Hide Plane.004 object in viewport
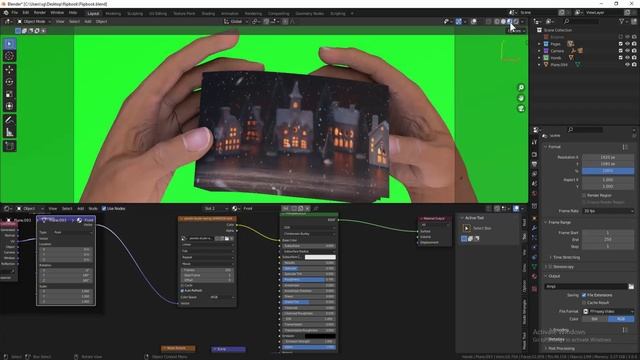The image size is (640, 360). pos(627,64)
